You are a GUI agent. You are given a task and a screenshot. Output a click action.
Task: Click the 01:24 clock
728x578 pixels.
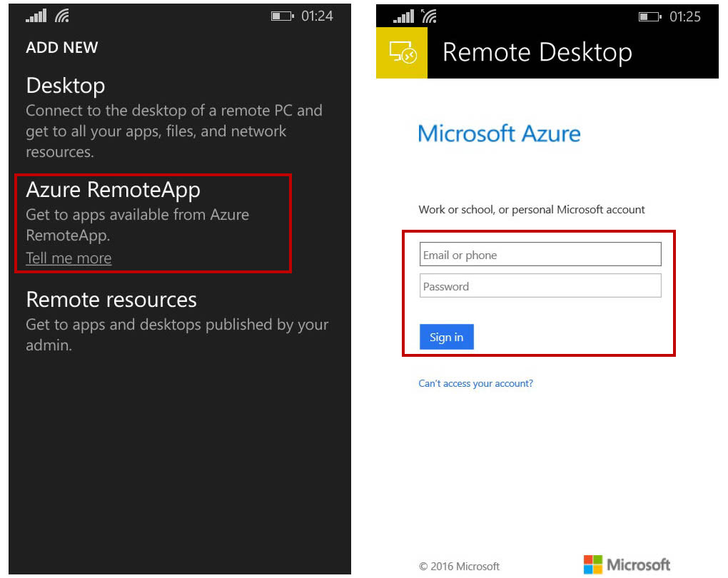point(317,16)
